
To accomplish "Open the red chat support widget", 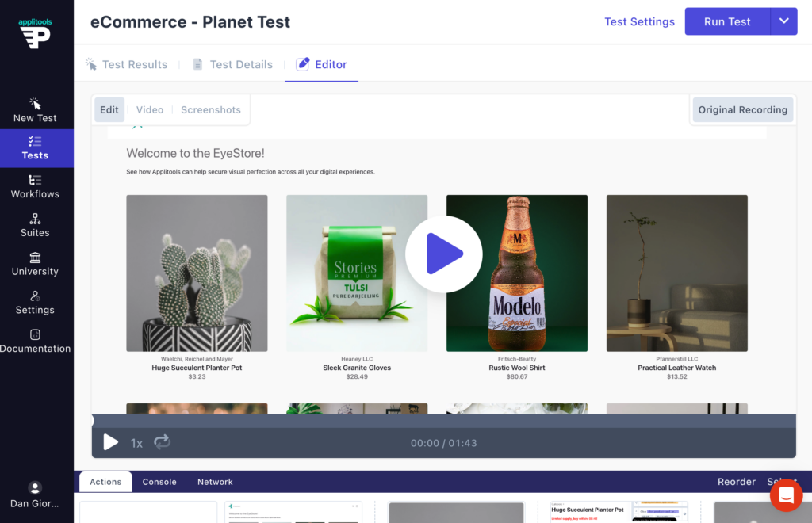I will [786, 495].
